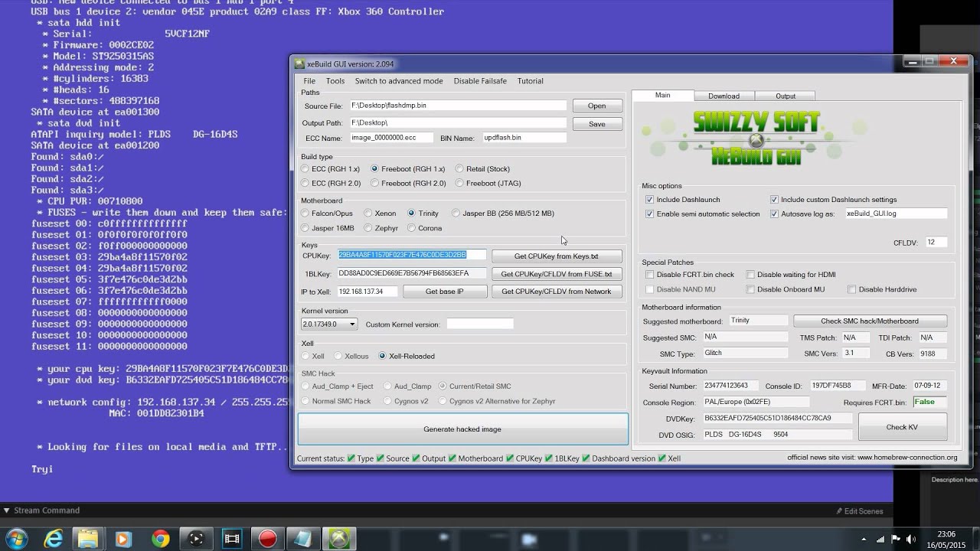Choose Trinity motherboard

pyautogui.click(x=423, y=214)
